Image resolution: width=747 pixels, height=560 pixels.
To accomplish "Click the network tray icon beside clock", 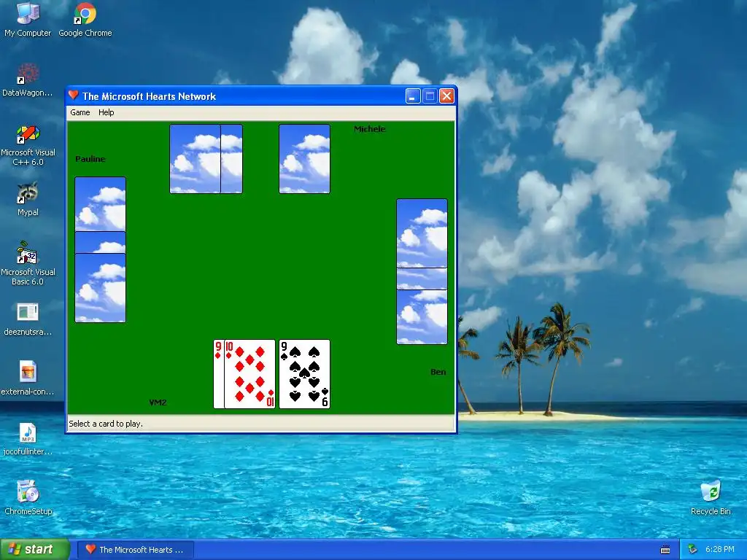I will click(x=692, y=550).
